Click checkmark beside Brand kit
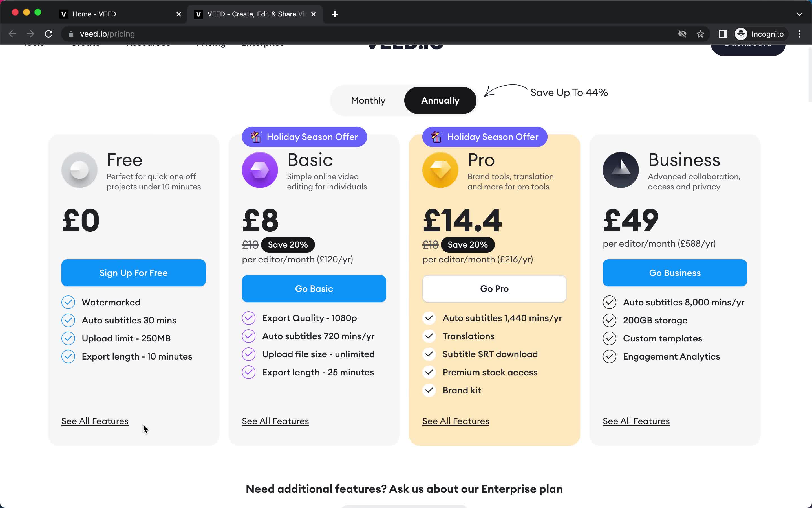812x508 pixels. 429,390
